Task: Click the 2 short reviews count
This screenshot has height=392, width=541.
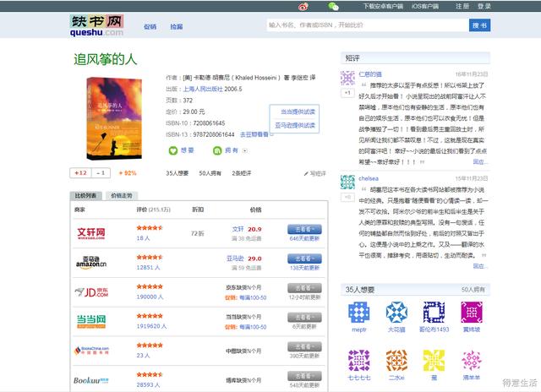Action: (242, 173)
